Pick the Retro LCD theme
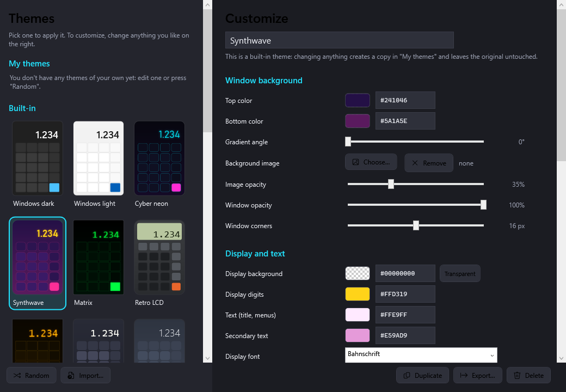566x392 pixels. (x=159, y=263)
